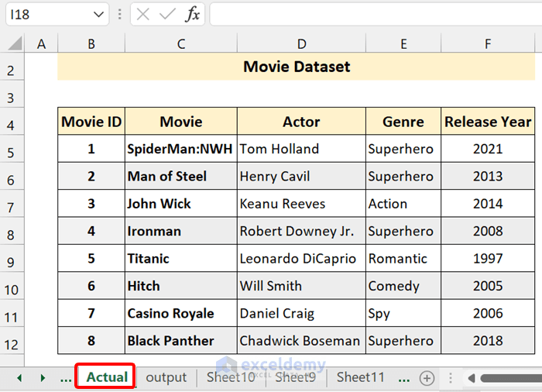Select the Chadwick Boseman cell
This screenshot has height=392, width=542.
(301, 340)
